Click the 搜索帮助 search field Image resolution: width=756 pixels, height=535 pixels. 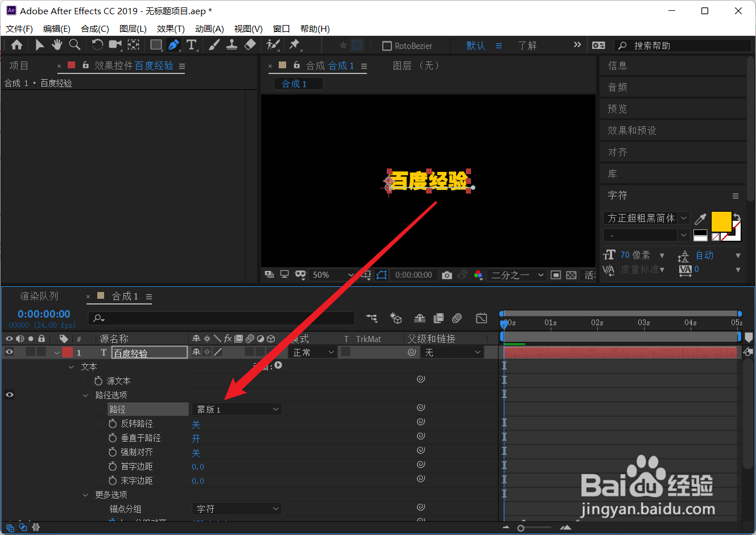point(683,46)
